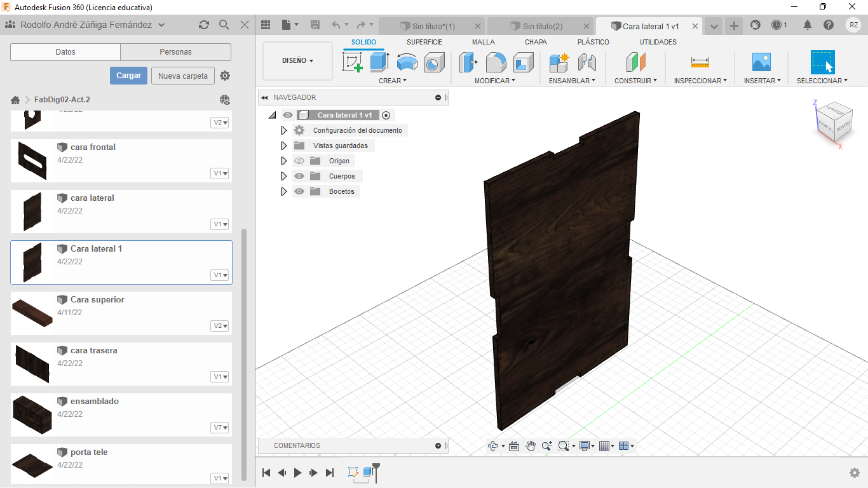This screenshot has width=868, height=488.
Task: Select the Joint tool
Action: click(587, 62)
